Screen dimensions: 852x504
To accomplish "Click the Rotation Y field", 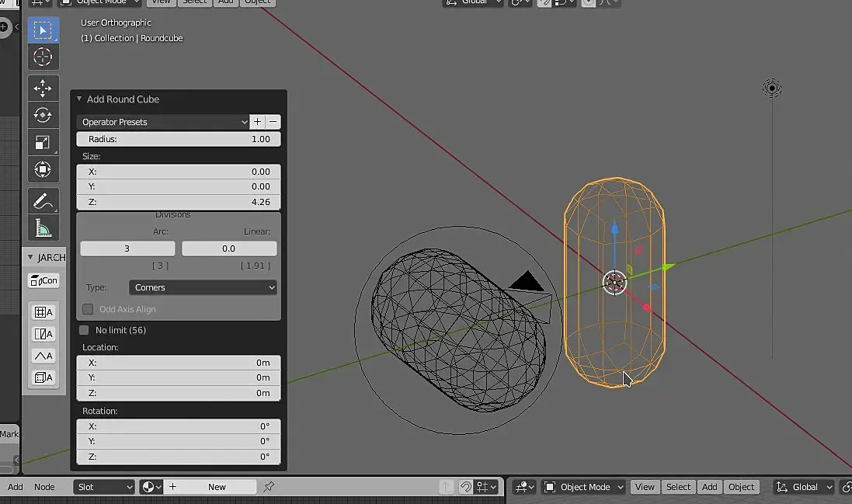I will [179, 442].
